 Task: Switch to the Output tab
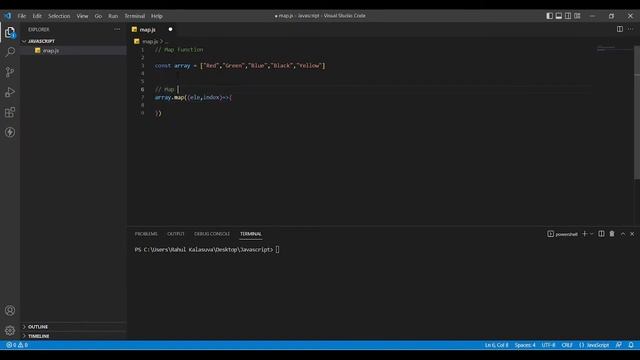click(176, 234)
